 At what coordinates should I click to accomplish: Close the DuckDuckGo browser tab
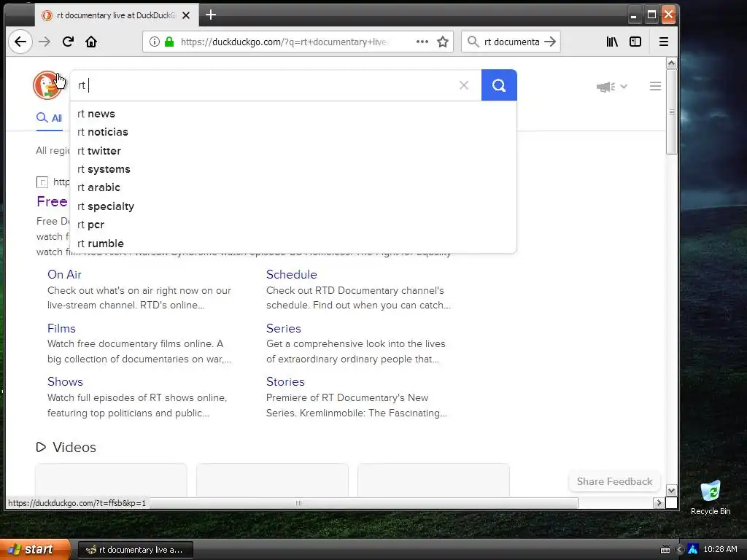tap(186, 15)
